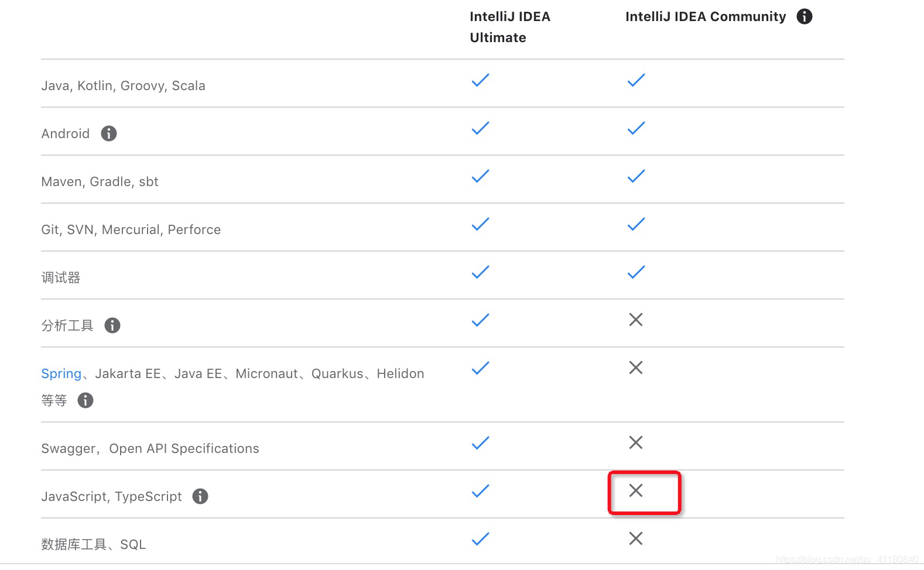Click Community cross mark for JavaScript, TypeScript
The width and height of the screenshot is (924, 570).
click(x=636, y=490)
